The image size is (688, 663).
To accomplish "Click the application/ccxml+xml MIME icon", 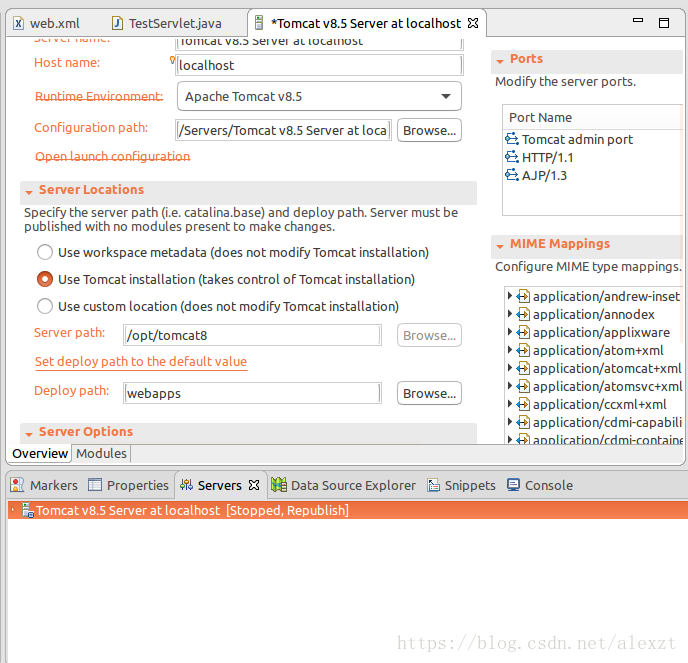I will tap(523, 404).
